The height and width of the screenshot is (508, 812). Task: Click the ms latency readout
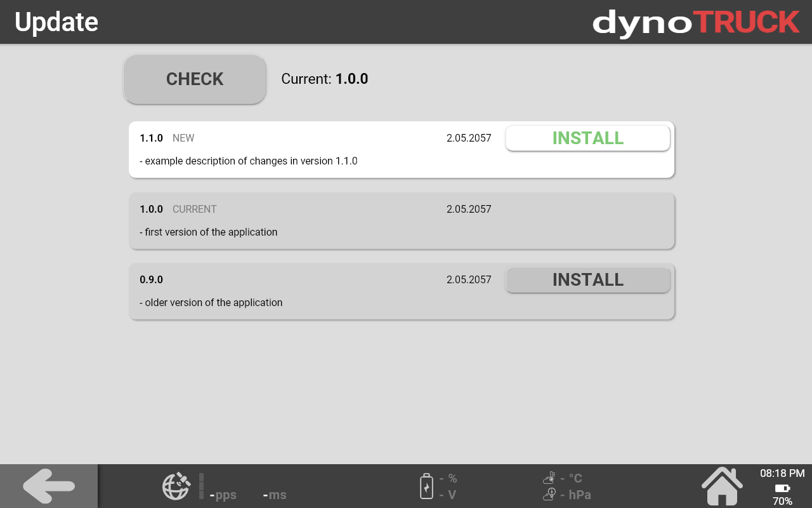pyautogui.click(x=275, y=495)
